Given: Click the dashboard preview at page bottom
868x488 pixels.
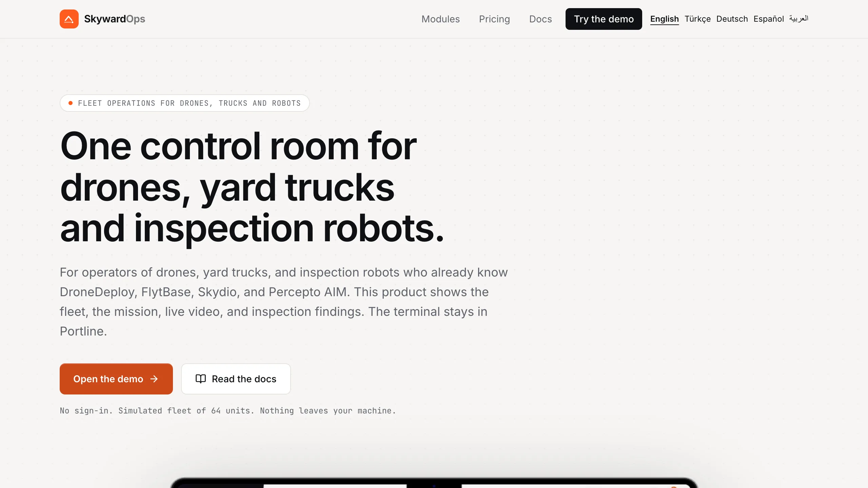Looking at the screenshot, I should [434, 483].
